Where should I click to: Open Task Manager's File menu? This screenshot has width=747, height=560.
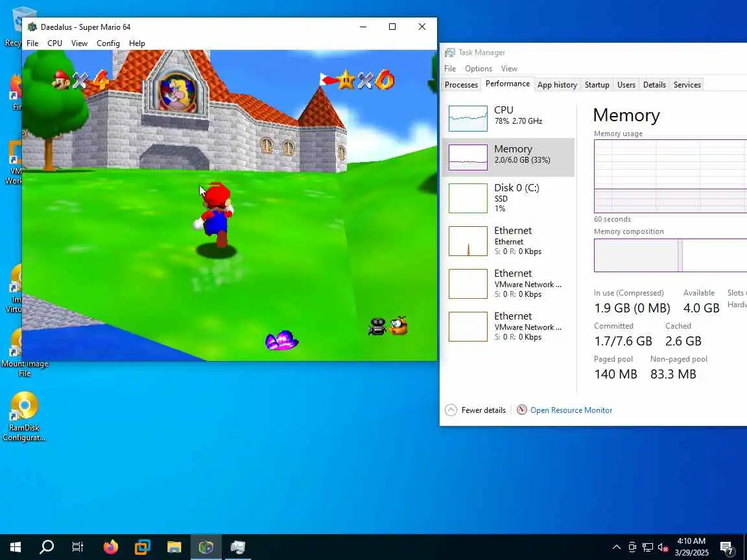450,69
